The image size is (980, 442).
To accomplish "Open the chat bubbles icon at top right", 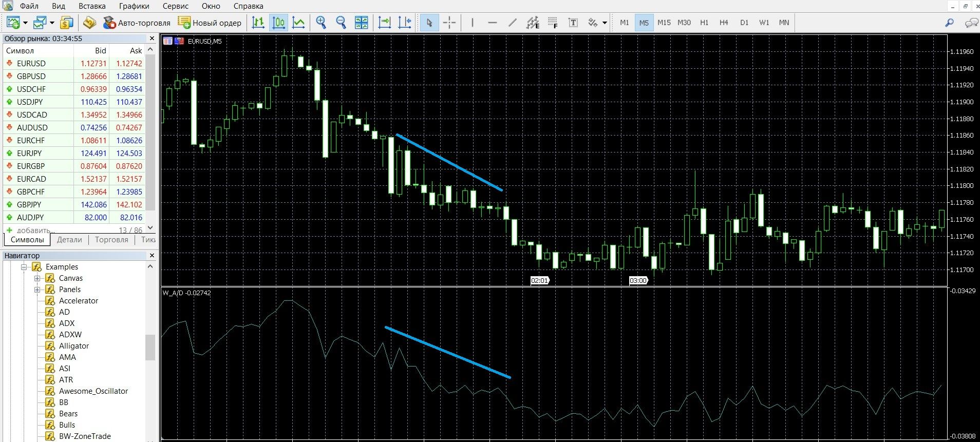I will click(x=971, y=23).
